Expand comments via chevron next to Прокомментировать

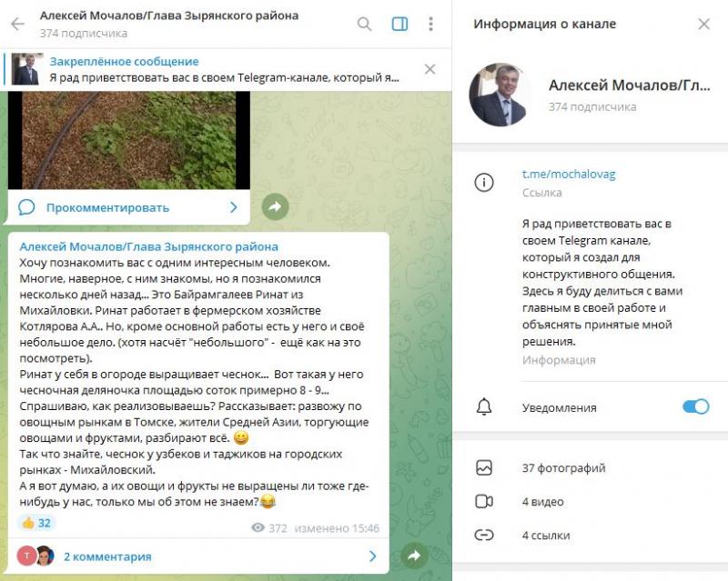234,207
